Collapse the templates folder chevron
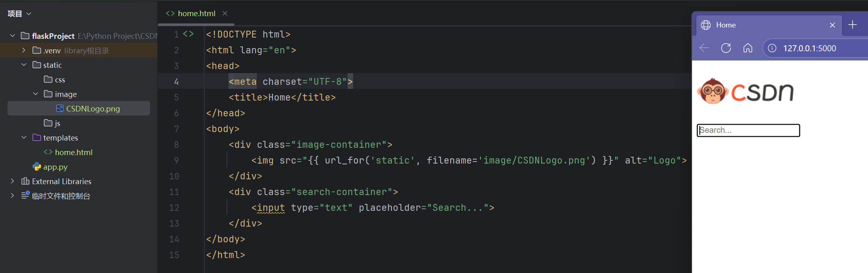 (24, 138)
